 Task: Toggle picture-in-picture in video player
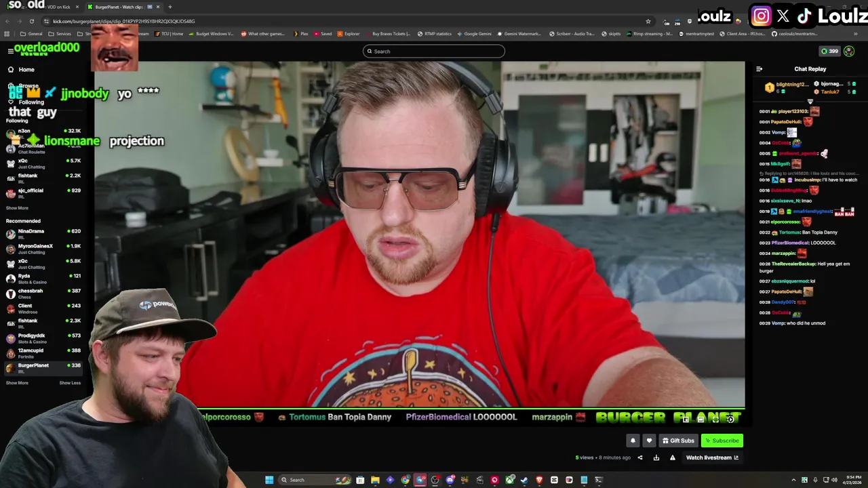click(x=686, y=420)
